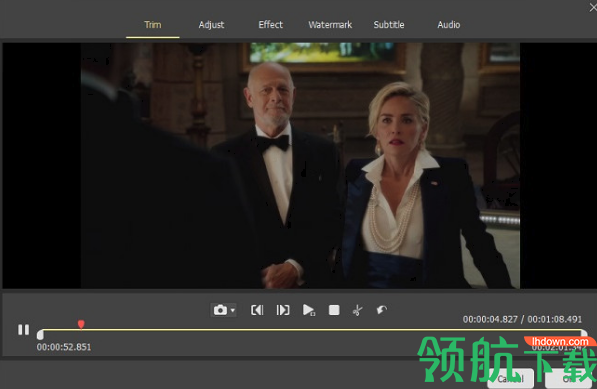
Task: Click the video preview area
Action: tap(299, 166)
